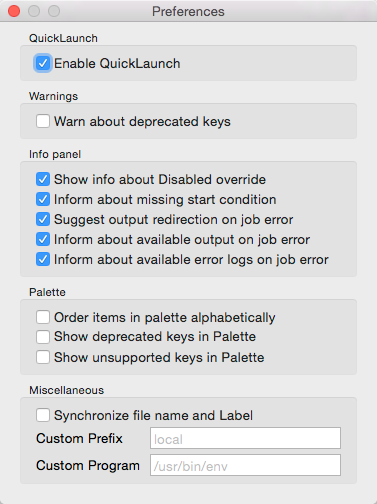Enable Show deprecated keys in Palette

tap(43, 337)
